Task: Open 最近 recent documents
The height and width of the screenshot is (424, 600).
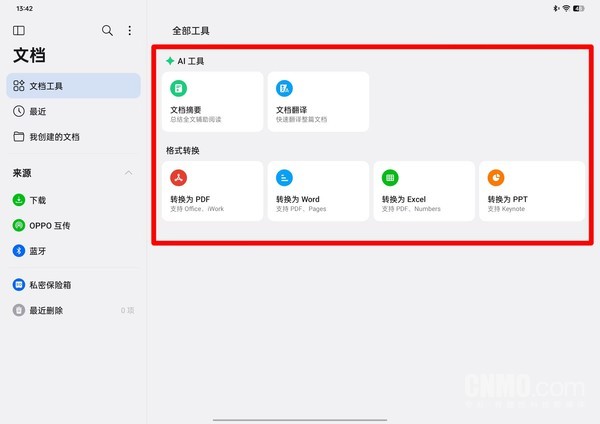Action: tap(40, 111)
